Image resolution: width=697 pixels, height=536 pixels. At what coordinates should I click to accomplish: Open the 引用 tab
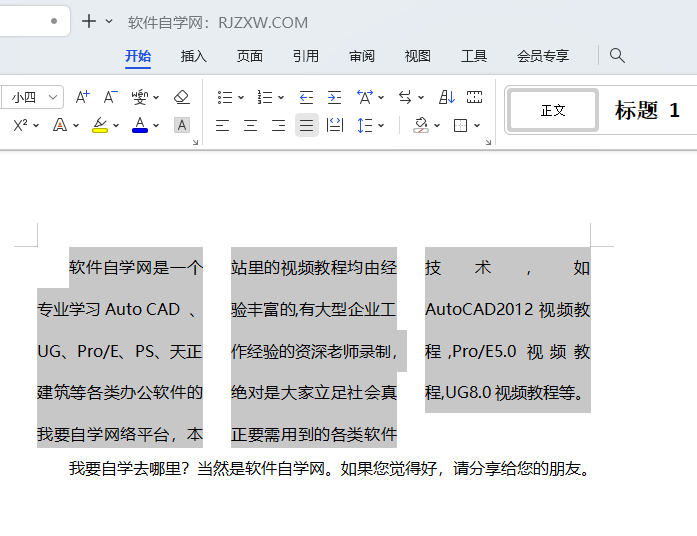pos(305,56)
